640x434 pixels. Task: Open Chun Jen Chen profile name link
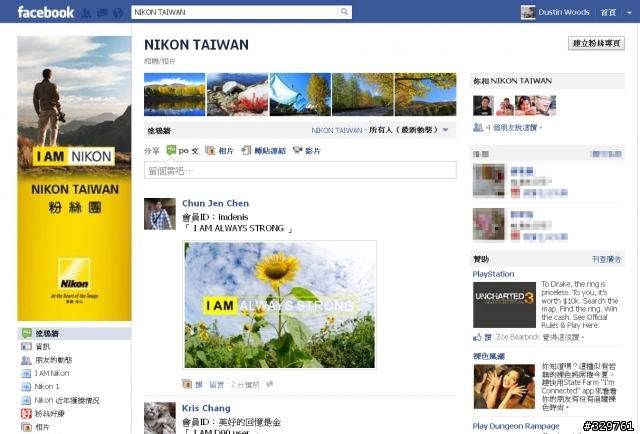(x=215, y=203)
